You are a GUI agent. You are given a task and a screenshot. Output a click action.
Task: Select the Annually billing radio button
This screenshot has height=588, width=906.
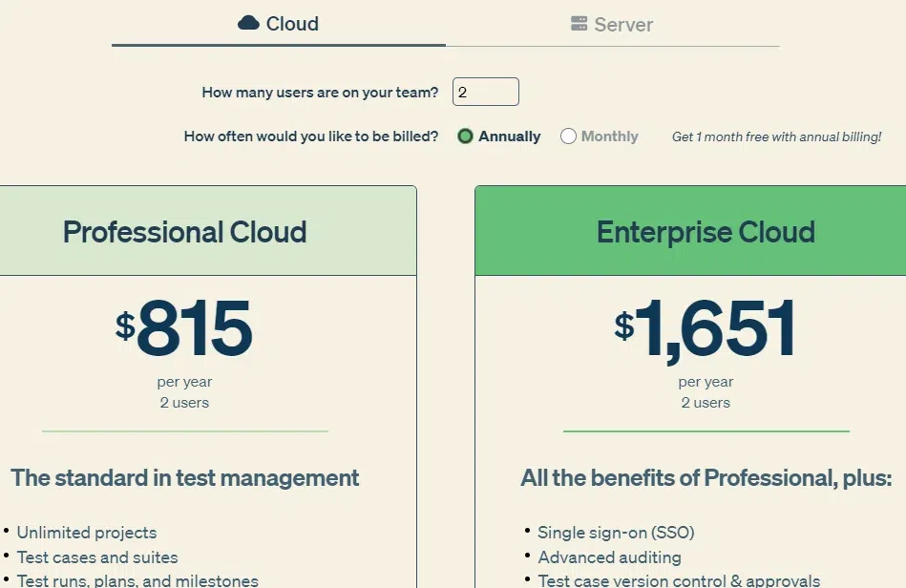466,136
